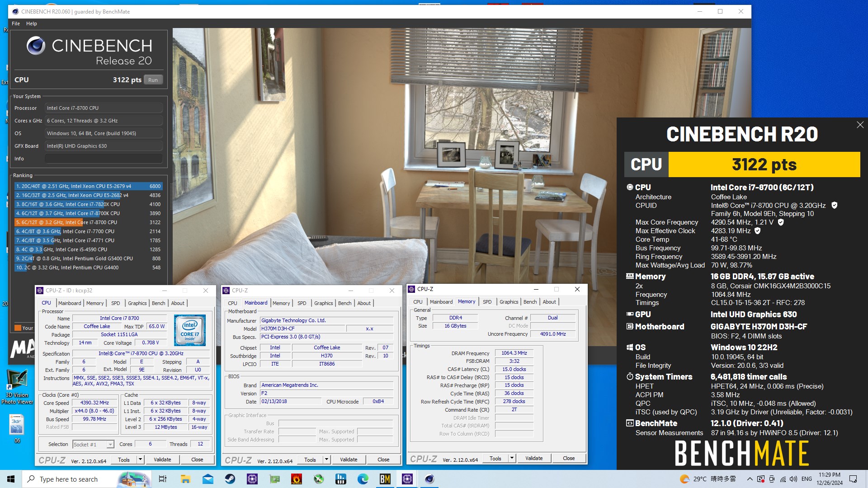Open the About tab in the middle CPU-Z window

click(x=364, y=303)
